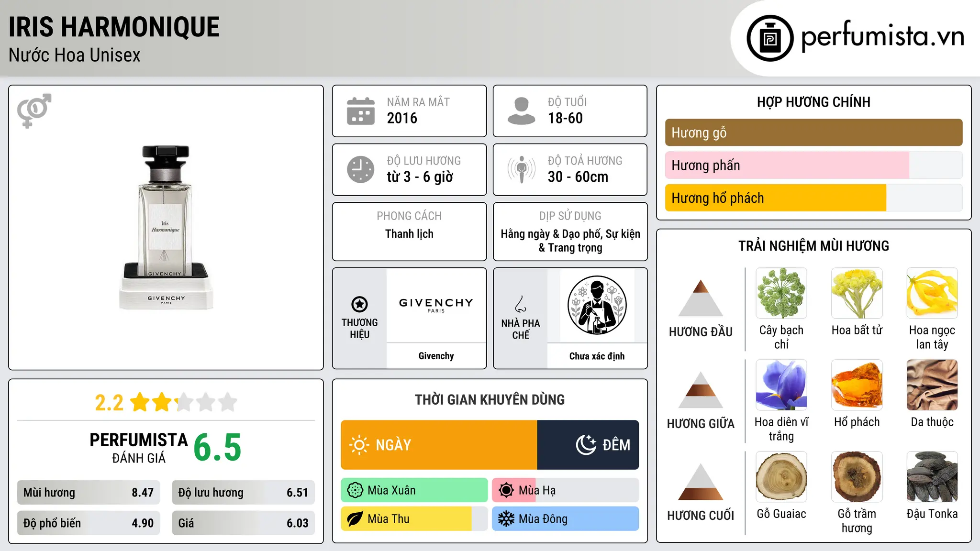Screen dimensions: 980x551
Task: Click the Givenchy brand name caption
Action: [x=436, y=356]
